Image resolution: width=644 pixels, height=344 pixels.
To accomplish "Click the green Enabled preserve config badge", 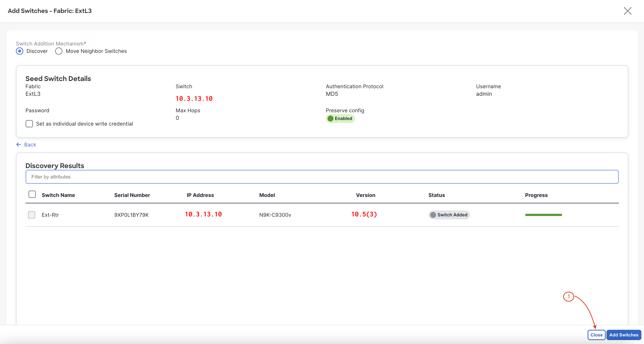I will [340, 118].
